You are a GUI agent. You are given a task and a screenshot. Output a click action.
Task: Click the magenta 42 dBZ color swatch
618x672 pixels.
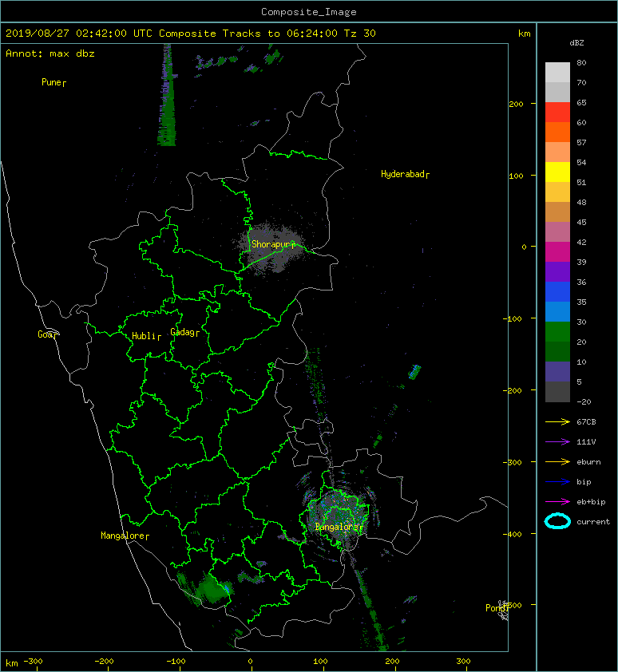tap(557, 251)
